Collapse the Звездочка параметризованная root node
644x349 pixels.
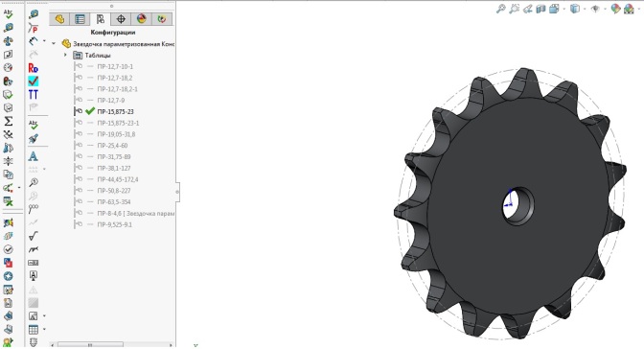(x=54, y=43)
